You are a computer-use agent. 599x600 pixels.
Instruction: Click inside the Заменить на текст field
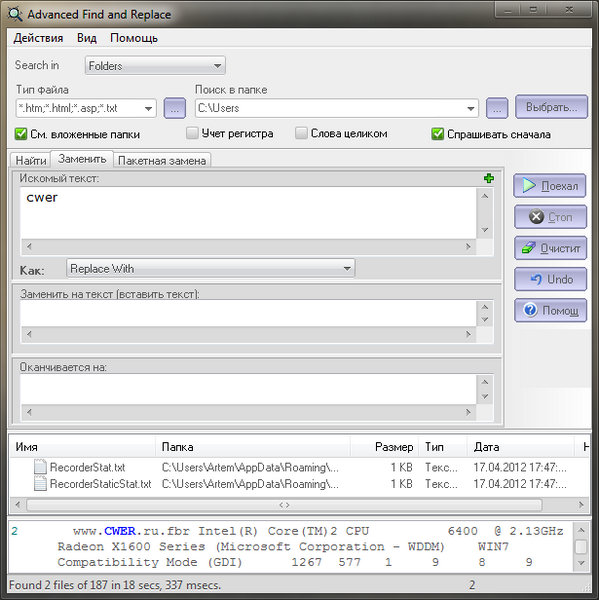[248, 313]
